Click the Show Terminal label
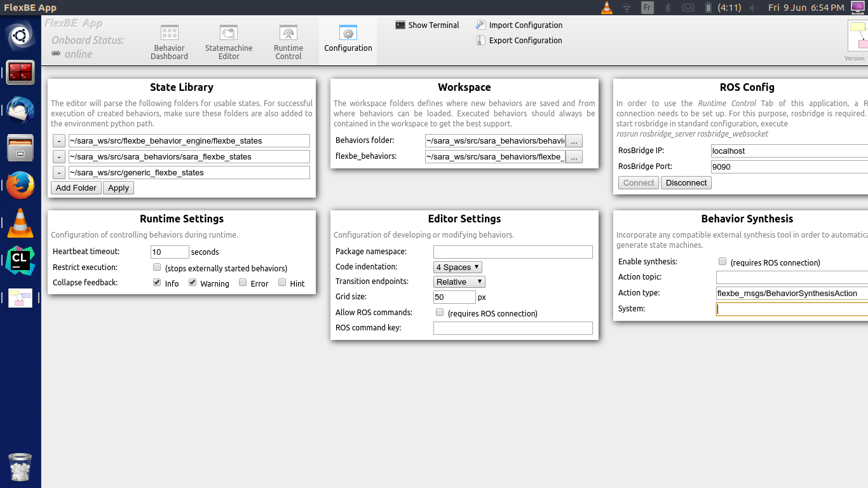Screen dimensions: 868x488 pyautogui.click(x=433, y=25)
